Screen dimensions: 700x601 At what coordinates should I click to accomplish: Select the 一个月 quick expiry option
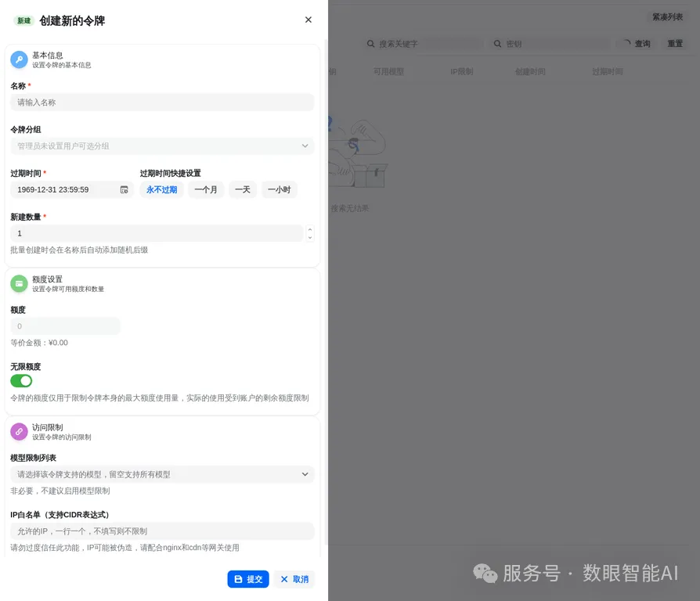coord(206,189)
